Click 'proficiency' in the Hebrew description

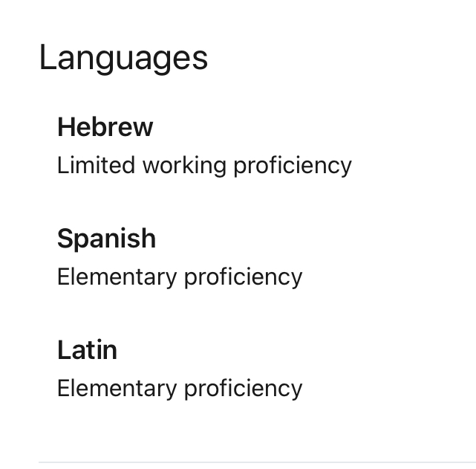(293, 166)
